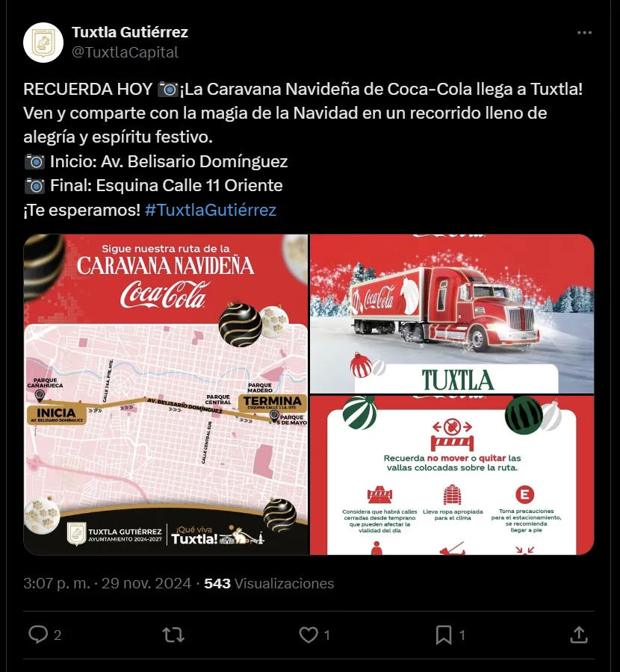Screen dimensions: 620x672
Task: Click the camera emoji after RECUERDA HOY
Action: pos(168,90)
